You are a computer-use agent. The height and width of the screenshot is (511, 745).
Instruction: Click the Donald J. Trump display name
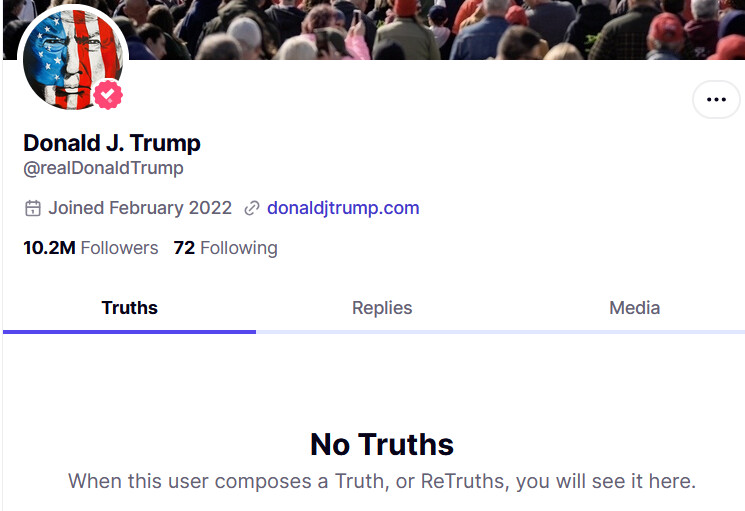point(112,143)
